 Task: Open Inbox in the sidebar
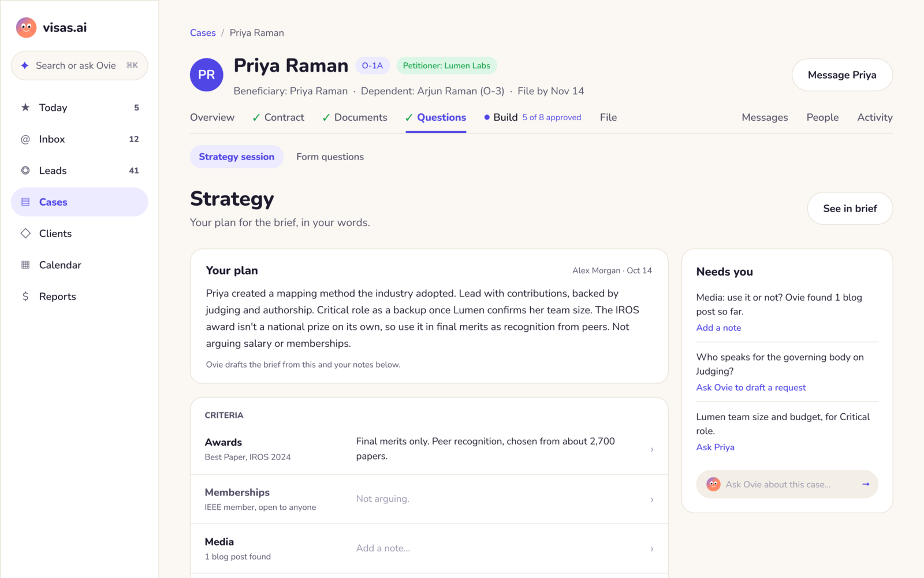coord(80,139)
